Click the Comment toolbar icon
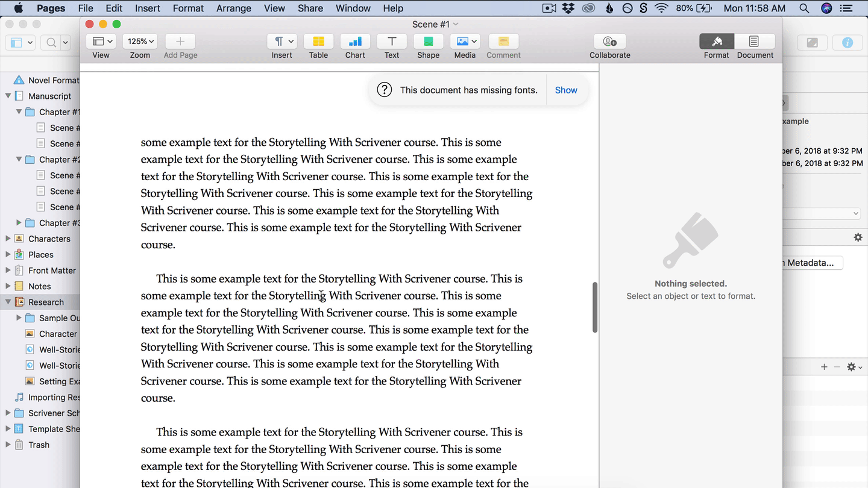Image resolution: width=868 pixels, height=488 pixels. pyautogui.click(x=503, y=42)
